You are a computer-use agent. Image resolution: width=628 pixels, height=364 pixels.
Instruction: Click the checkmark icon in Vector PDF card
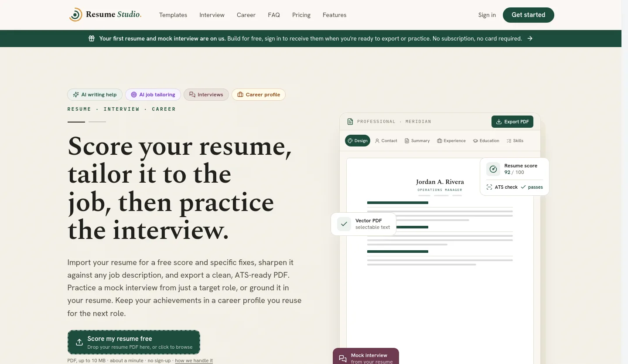click(344, 224)
